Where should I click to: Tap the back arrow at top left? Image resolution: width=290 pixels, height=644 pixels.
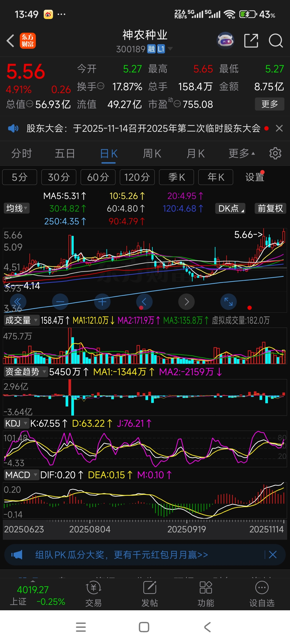(10, 41)
